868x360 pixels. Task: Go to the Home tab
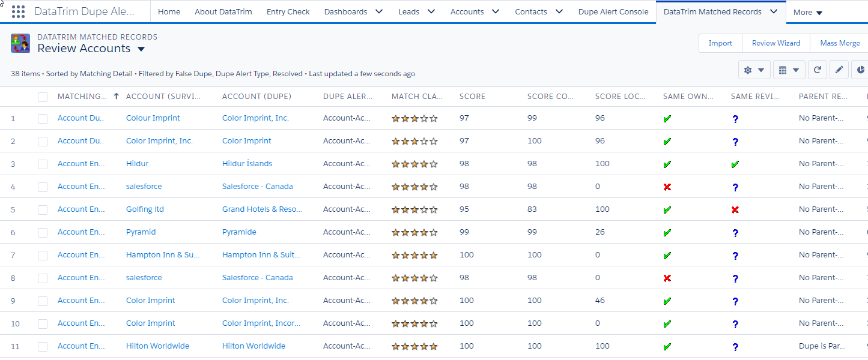[x=169, y=11]
